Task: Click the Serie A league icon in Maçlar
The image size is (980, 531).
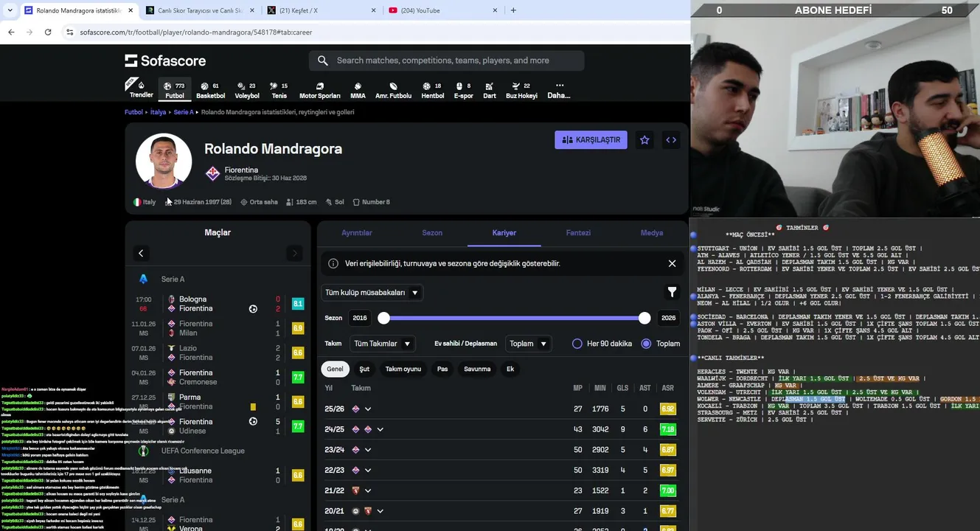Action: [x=143, y=279]
